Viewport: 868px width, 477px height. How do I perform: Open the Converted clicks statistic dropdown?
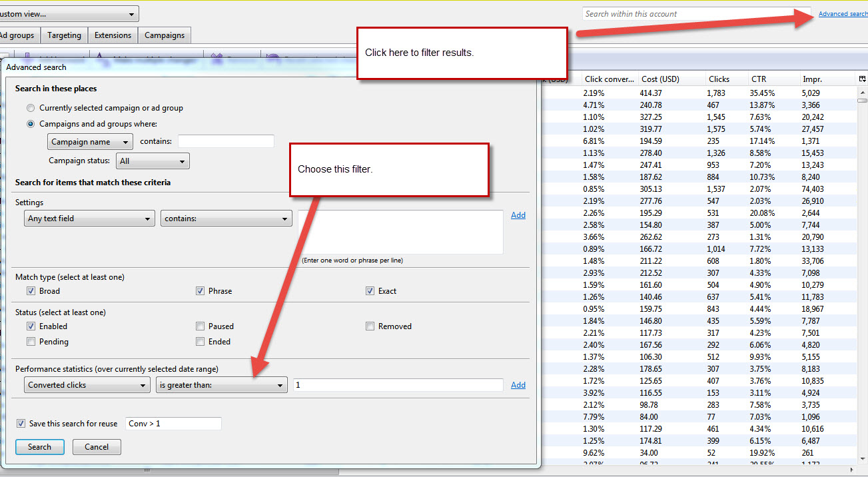[x=87, y=385]
